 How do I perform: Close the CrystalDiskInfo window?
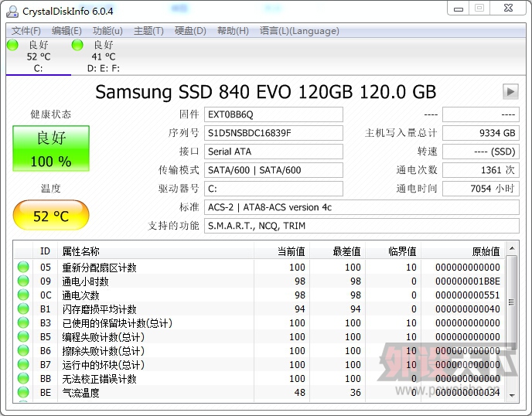point(508,9)
